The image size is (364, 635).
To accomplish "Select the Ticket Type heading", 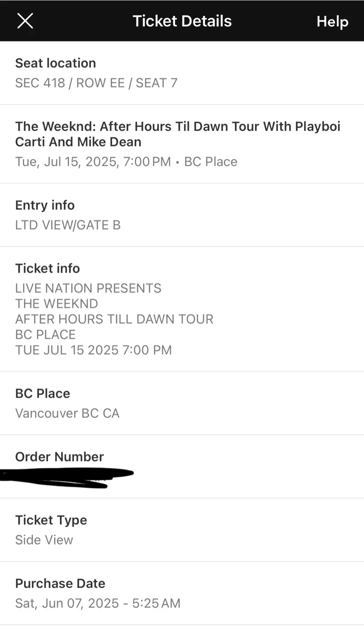I will coord(51,520).
